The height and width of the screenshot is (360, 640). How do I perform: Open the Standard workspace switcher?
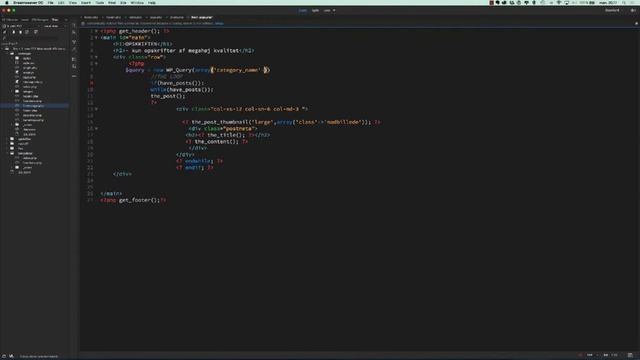613,10
